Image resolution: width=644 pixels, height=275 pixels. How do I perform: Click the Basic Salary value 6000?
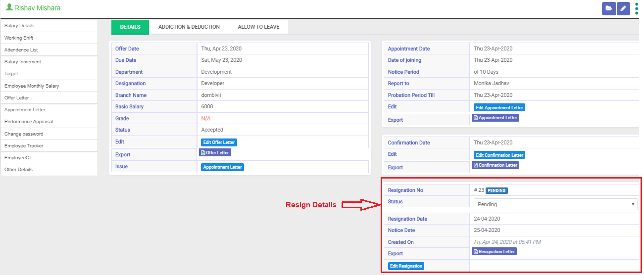tap(207, 107)
